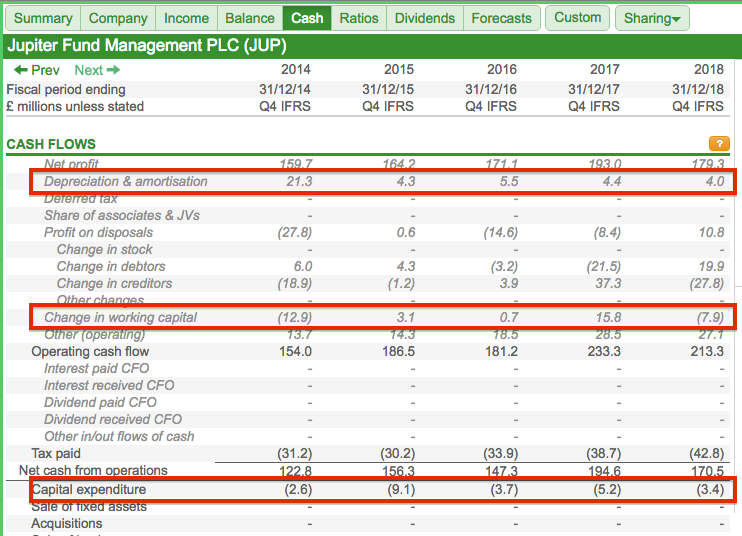The width and height of the screenshot is (742, 536).
Task: Select the active Cash tab
Action: point(307,18)
